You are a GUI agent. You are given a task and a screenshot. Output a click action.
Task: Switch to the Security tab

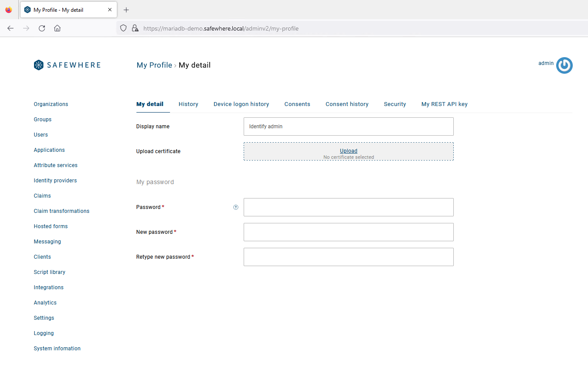click(395, 104)
